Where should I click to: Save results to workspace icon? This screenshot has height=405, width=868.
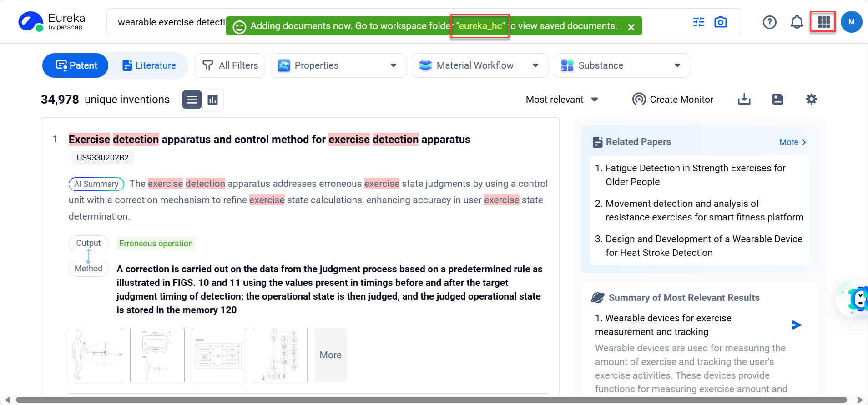tap(777, 99)
